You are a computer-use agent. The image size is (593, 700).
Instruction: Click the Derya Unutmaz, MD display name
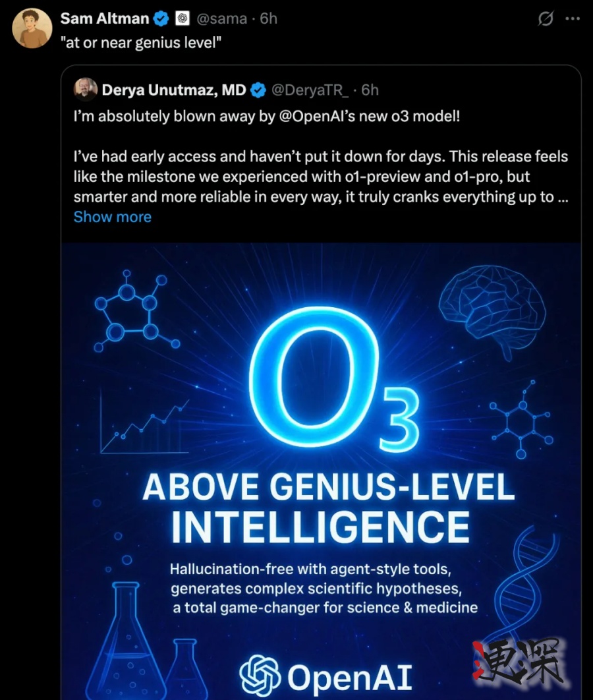173,90
